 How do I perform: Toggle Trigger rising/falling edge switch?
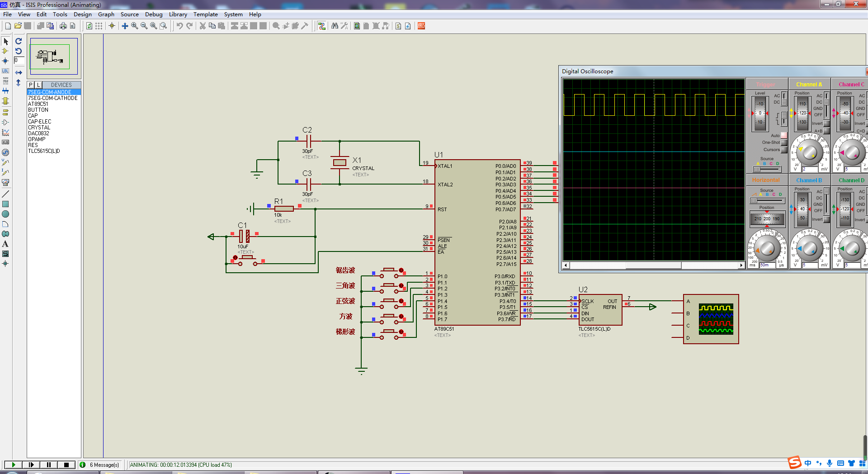pyautogui.click(x=784, y=118)
